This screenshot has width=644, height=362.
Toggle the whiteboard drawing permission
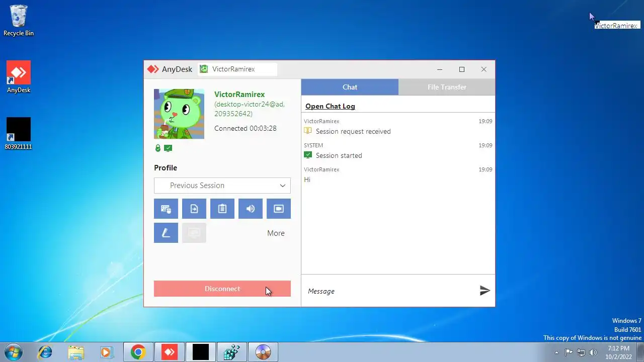pyautogui.click(x=166, y=233)
